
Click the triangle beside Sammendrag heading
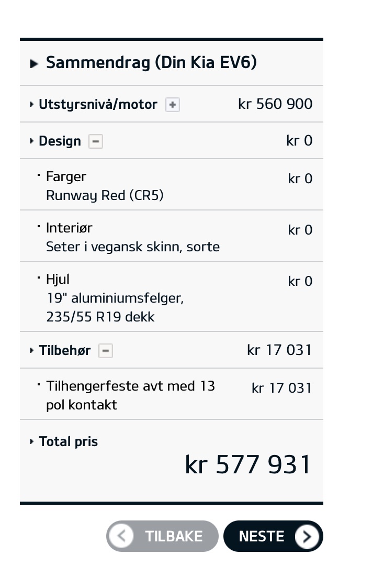point(34,63)
